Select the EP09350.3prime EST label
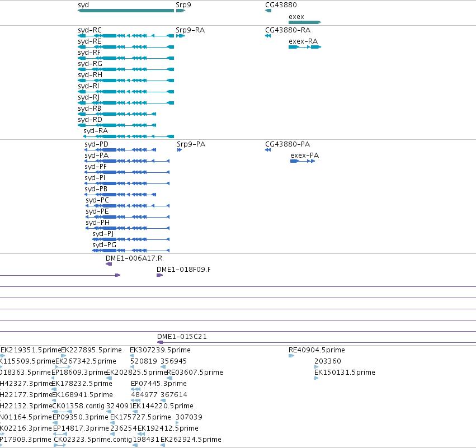The height and width of the screenshot is (448, 476). pyautogui.click(x=81, y=417)
